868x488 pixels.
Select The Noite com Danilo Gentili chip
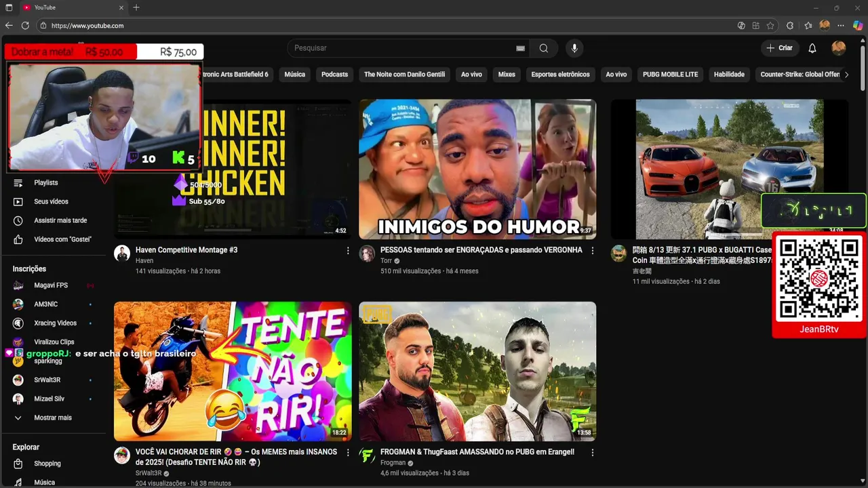pos(404,75)
